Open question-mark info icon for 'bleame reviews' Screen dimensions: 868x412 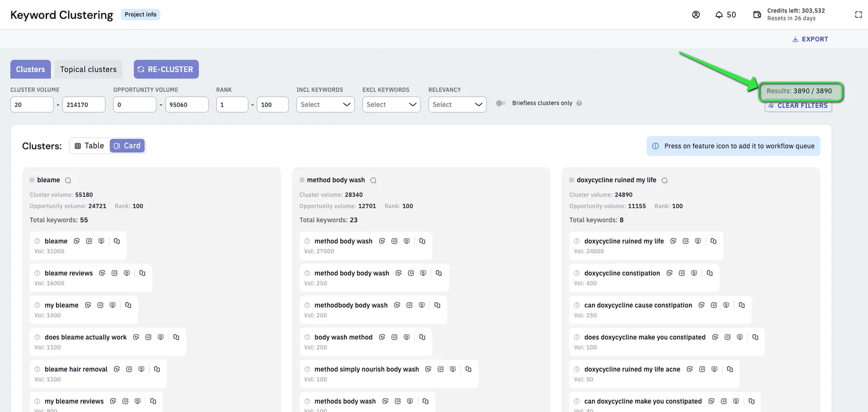[37, 273]
